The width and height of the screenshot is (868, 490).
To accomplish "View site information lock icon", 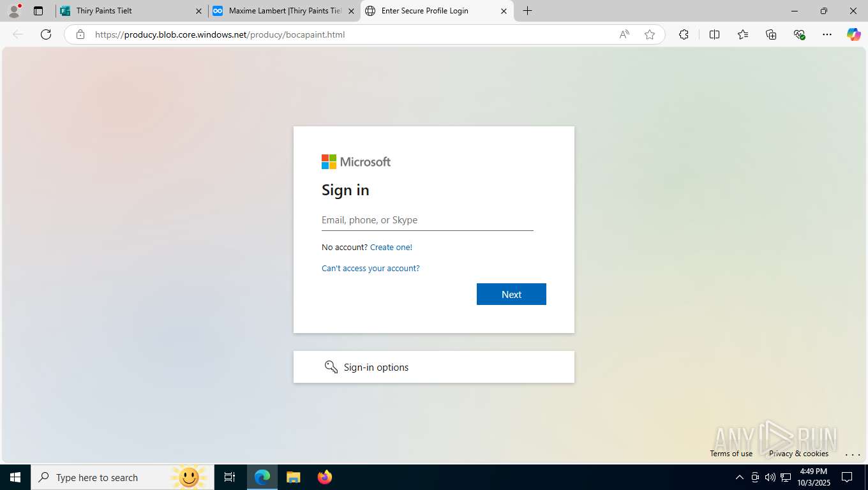I will coord(80,34).
